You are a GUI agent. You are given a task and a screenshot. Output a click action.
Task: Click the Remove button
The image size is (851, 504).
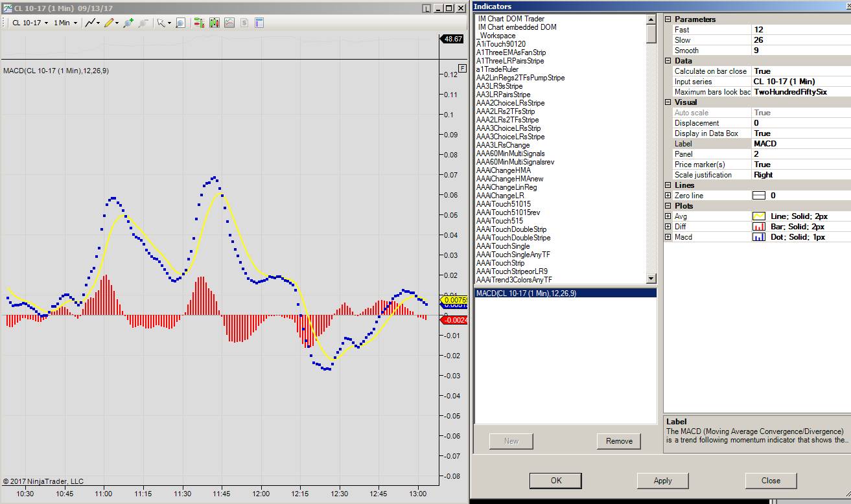(619, 441)
